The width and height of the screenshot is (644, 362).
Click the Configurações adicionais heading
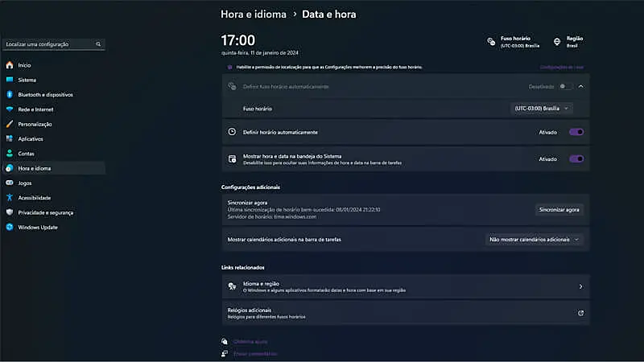pos(250,187)
